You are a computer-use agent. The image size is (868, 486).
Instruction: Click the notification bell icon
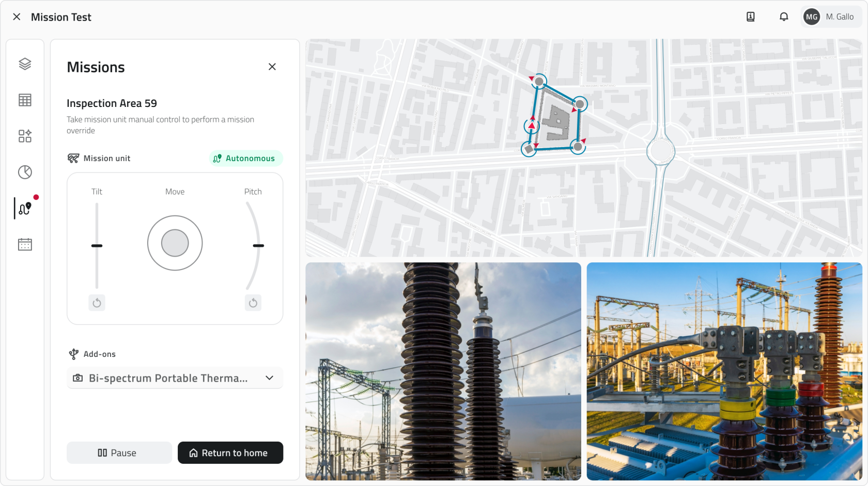pyautogui.click(x=784, y=17)
